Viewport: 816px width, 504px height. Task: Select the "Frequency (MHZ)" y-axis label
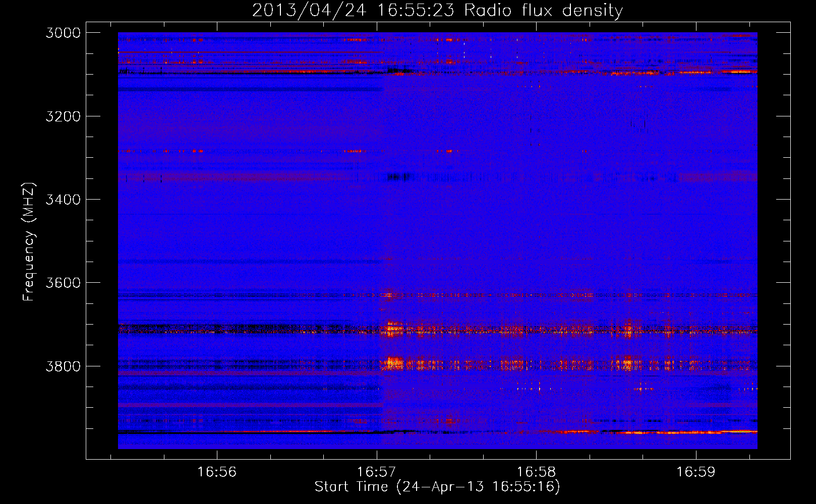pos(29,242)
